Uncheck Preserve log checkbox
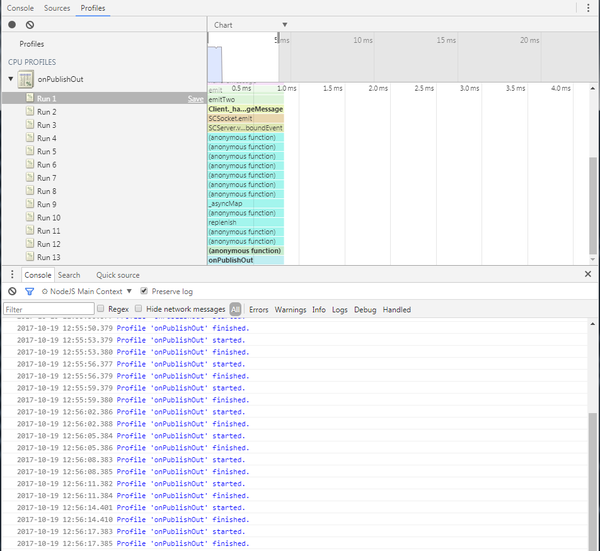 144,291
